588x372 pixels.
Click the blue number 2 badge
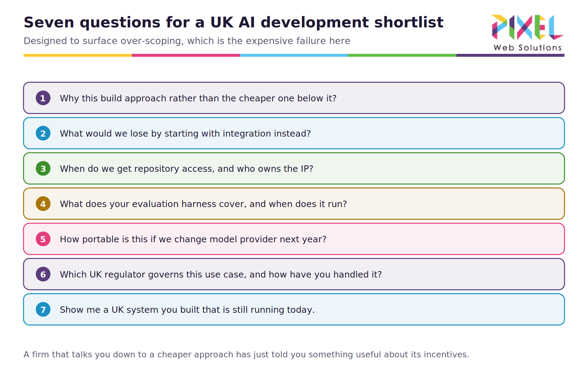point(43,133)
